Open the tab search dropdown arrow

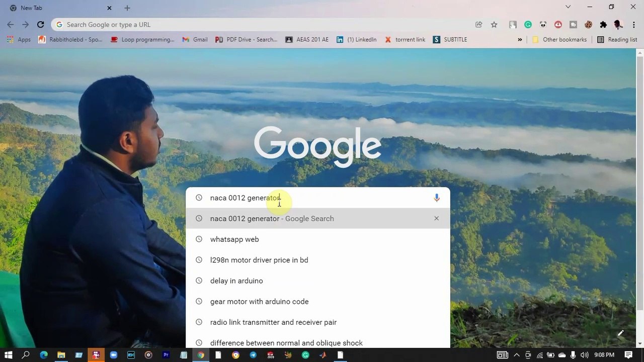[568, 7]
